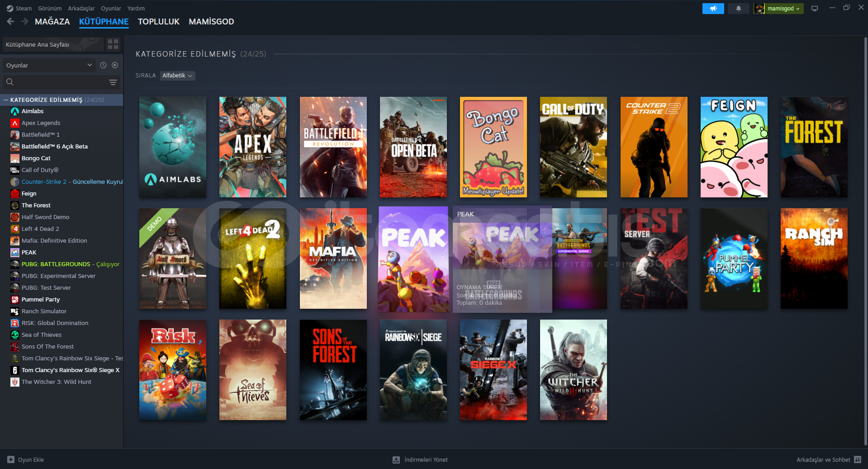Image resolution: width=868 pixels, height=469 pixels.
Task: Click the mamisgod profile avatar
Action: pos(759,9)
